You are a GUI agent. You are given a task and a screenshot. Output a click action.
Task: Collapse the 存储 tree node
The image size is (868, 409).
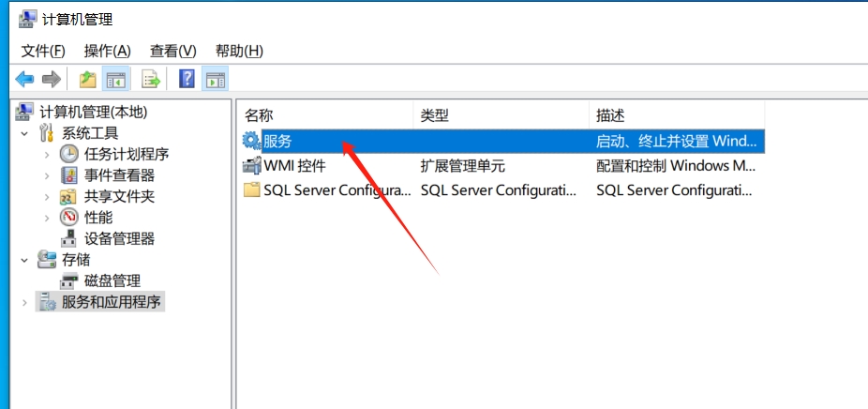click(24, 260)
